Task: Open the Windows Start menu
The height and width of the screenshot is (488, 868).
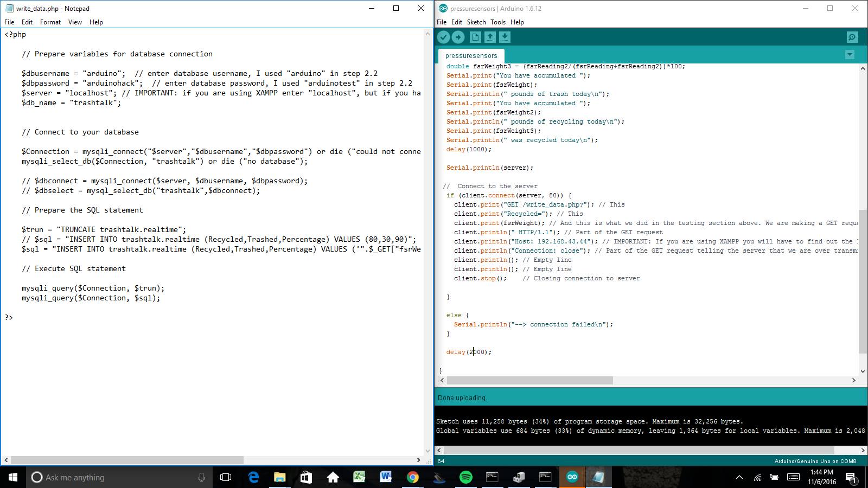Action: click(x=13, y=477)
